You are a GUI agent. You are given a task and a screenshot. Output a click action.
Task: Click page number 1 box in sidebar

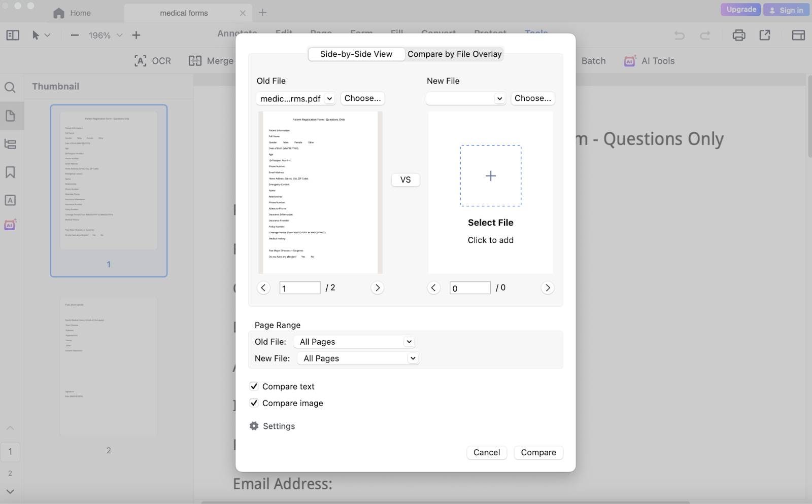pos(10,452)
